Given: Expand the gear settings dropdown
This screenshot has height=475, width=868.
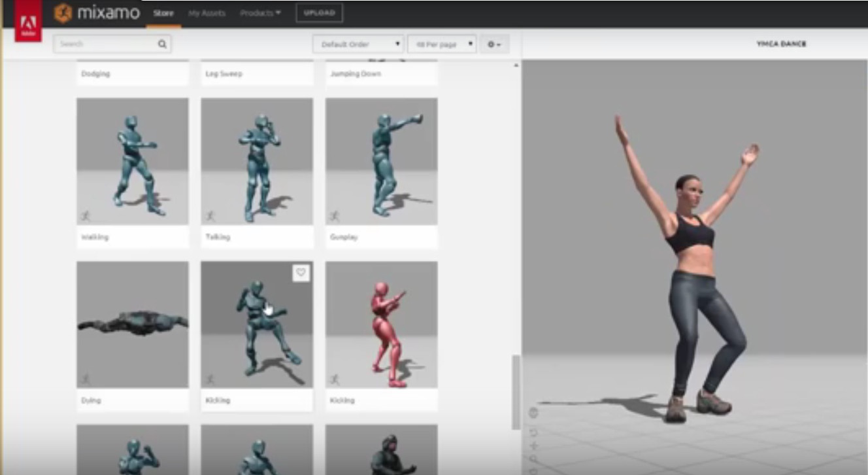Looking at the screenshot, I should pyautogui.click(x=494, y=44).
